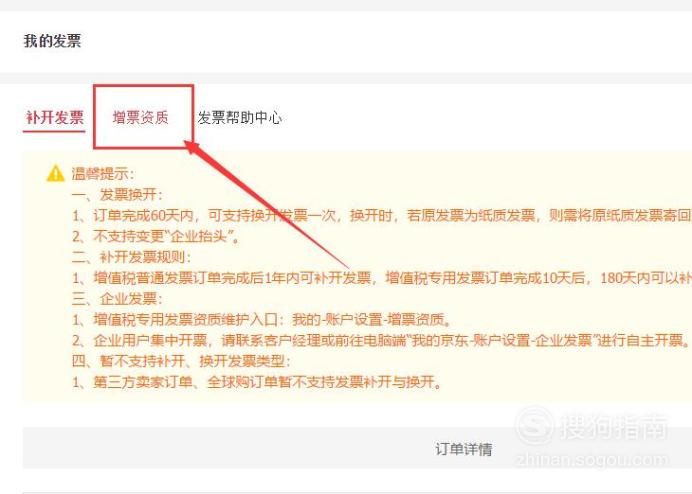Image resolution: width=692 pixels, height=494 pixels.
Task: Click the 增值税专用发票资质维护入口 line
Action: (261, 320)
